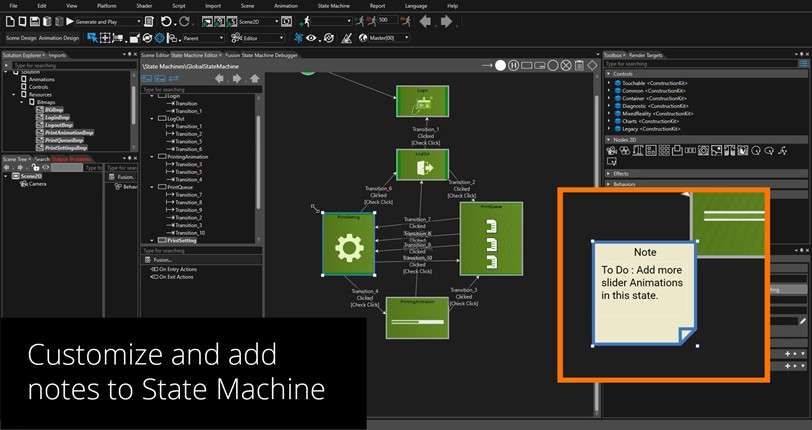Select the diamond shape tool in state machine toolbar

(x=592, y=65)
